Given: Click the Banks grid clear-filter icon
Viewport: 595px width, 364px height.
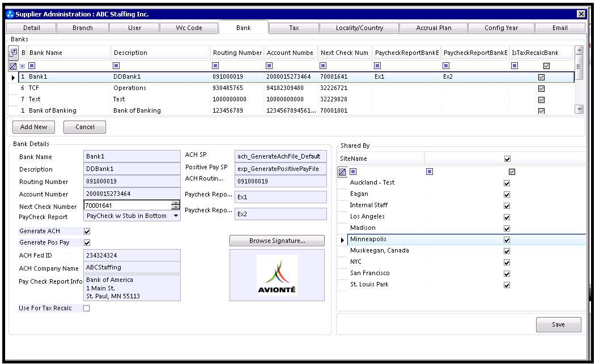Looking at the screenshot, I should pyautogui.click(x=13, y=66).
